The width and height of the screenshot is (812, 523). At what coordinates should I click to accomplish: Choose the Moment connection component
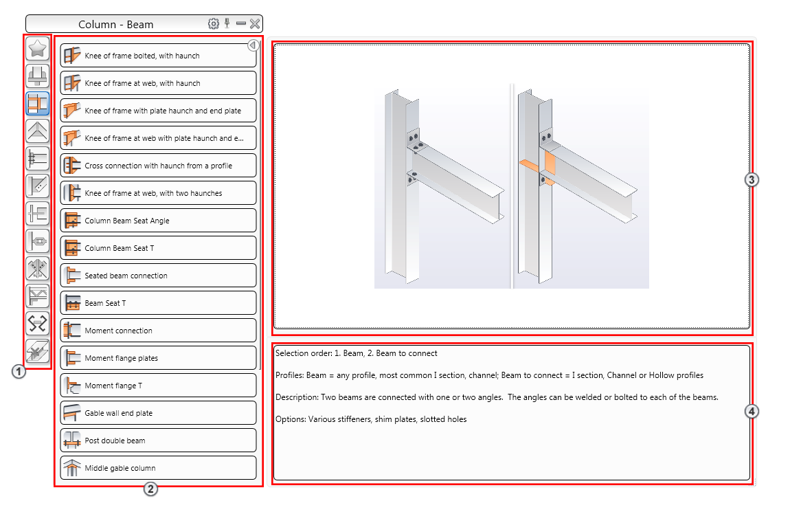(158, 330)
